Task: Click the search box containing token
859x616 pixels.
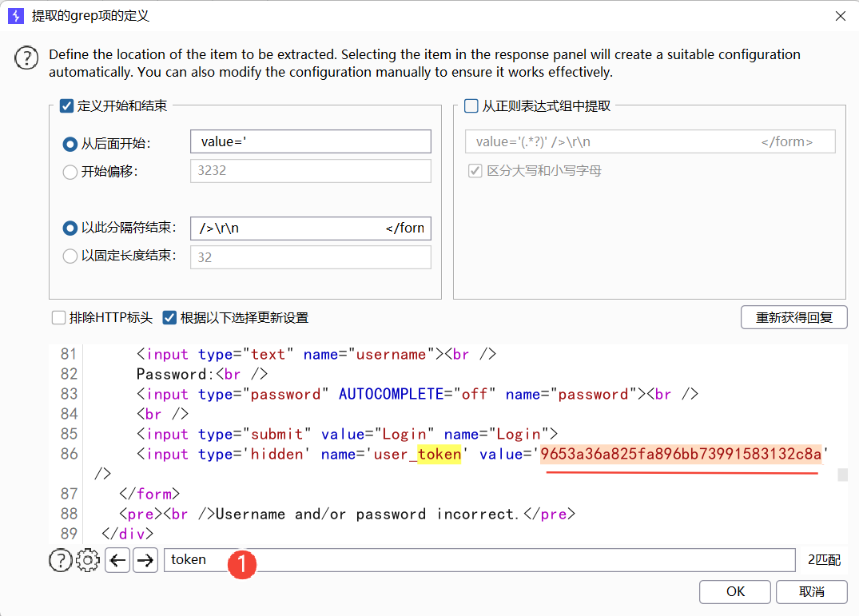Action: (x=479, y=560)
